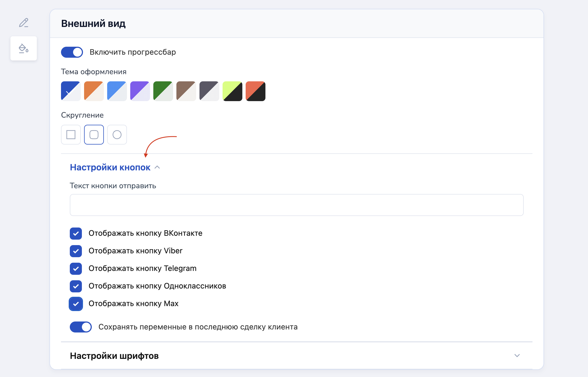Uncheck Отображать кнопку Max checkbox
This screenshot has width=588, height=377.
pos(76,304)
